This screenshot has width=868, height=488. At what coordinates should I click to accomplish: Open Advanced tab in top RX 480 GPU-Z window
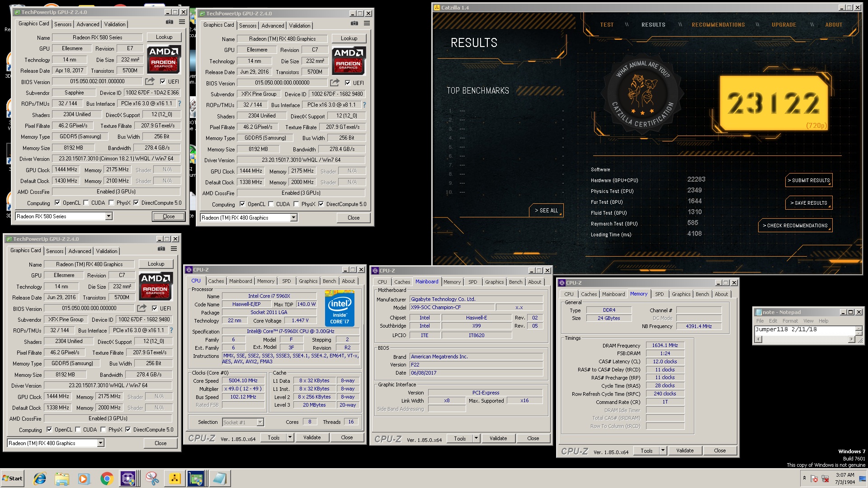pos(273,26)
